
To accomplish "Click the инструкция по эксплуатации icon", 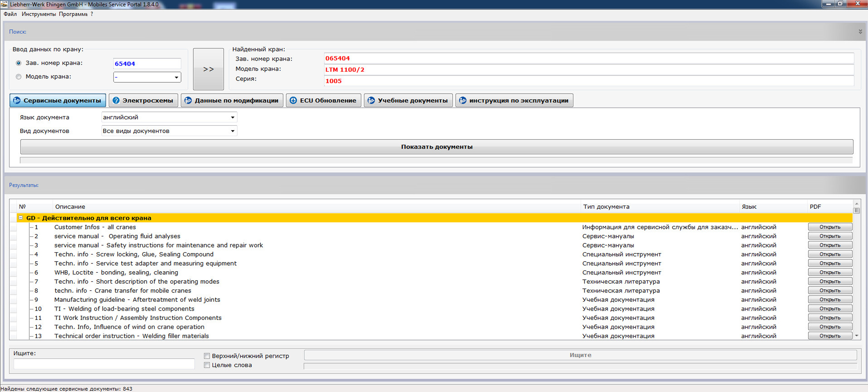I will click(x=463, y=100).
